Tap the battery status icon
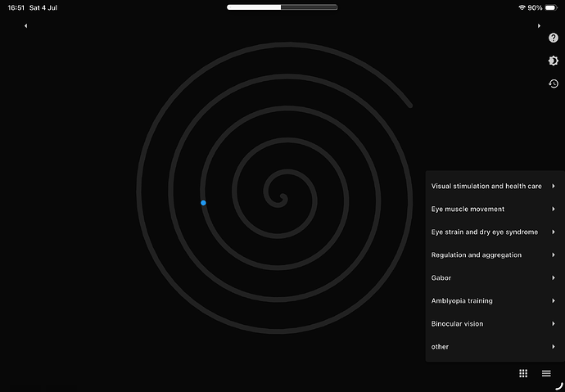Viewport: 565px width, 392px height. click(x=551, y=7)
